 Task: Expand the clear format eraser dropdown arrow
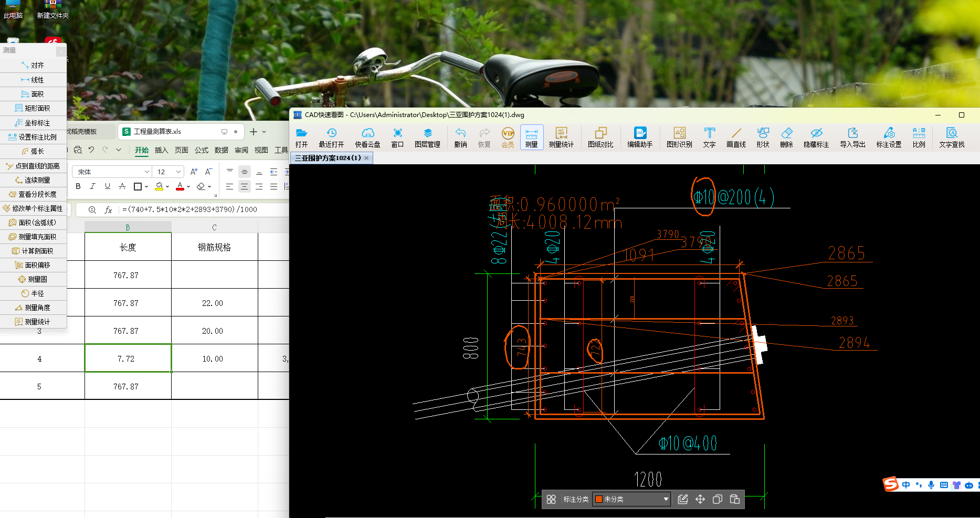point(209,186)
